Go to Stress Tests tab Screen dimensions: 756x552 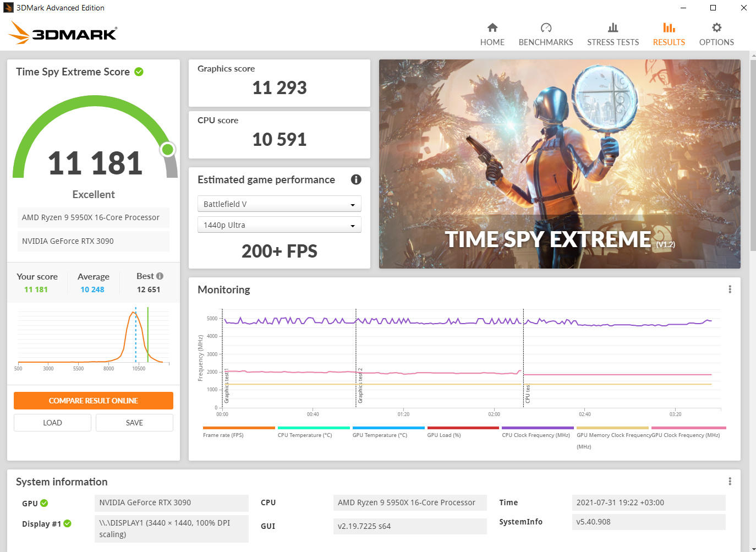coord(613,34)
